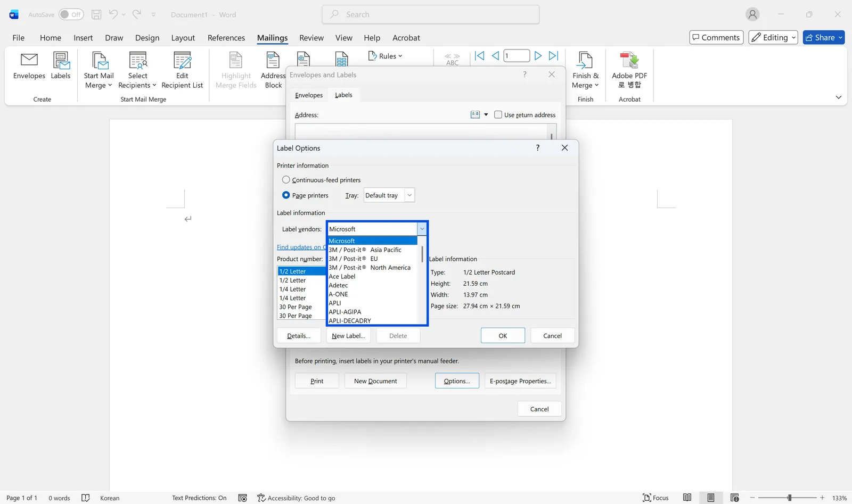
Task: Click the Undo icon
Action: tap(113, 14)
